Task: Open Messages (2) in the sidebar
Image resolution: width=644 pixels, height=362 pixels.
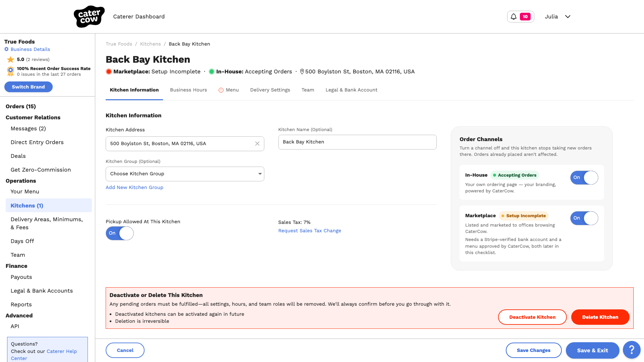Action: [28, 129]
